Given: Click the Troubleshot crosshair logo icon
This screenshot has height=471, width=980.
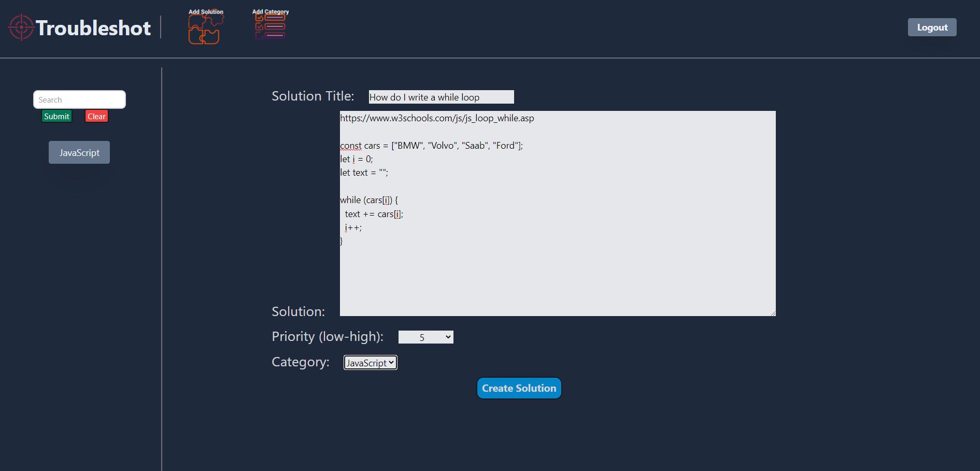Looking at the screenshot, I should pos(21,27).
